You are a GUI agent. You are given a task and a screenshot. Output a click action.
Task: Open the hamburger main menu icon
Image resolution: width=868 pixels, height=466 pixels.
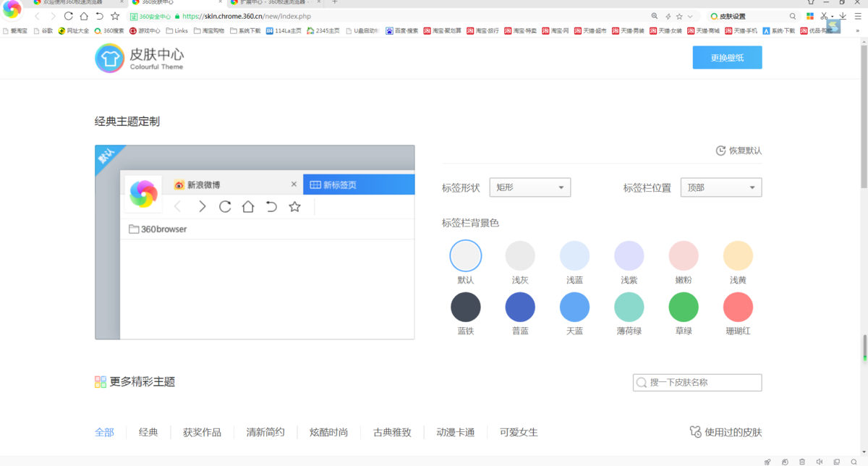click(858, 16)
